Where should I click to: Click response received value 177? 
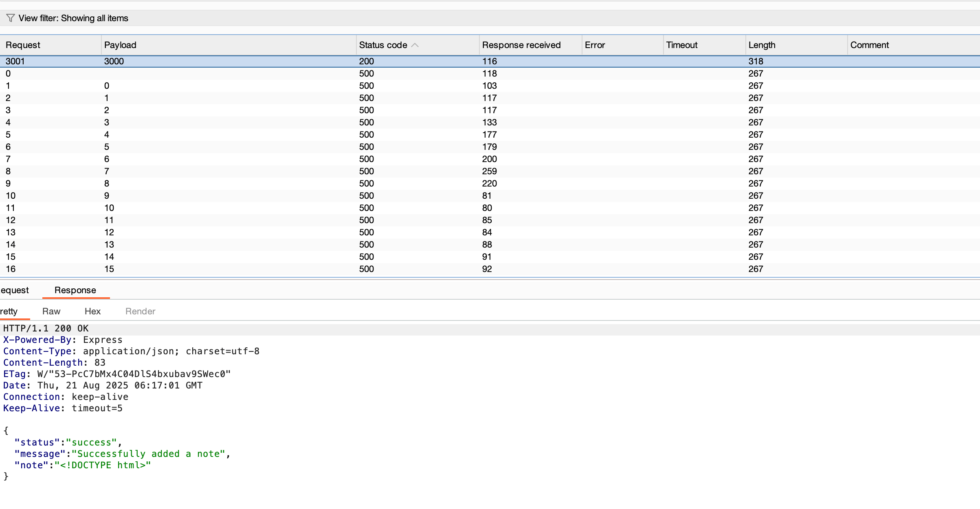(489, 134)
